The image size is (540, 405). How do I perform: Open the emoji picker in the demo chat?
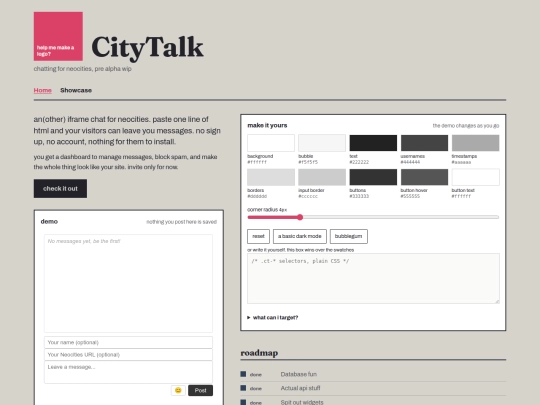[178, 390]
